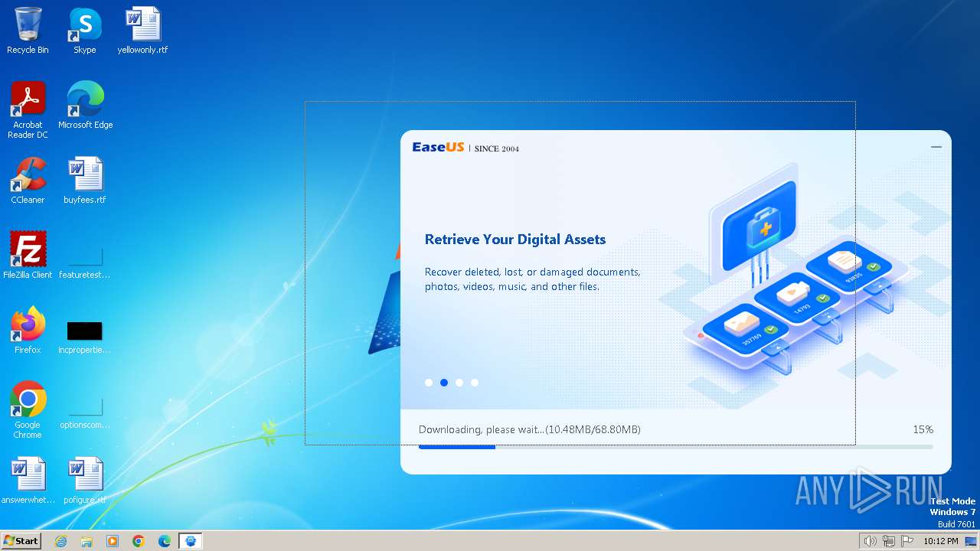The height and width of the screenshot is (551, 980).
Task: Switch to EaseUS installer taskbar button
Action: click(191, 541)
